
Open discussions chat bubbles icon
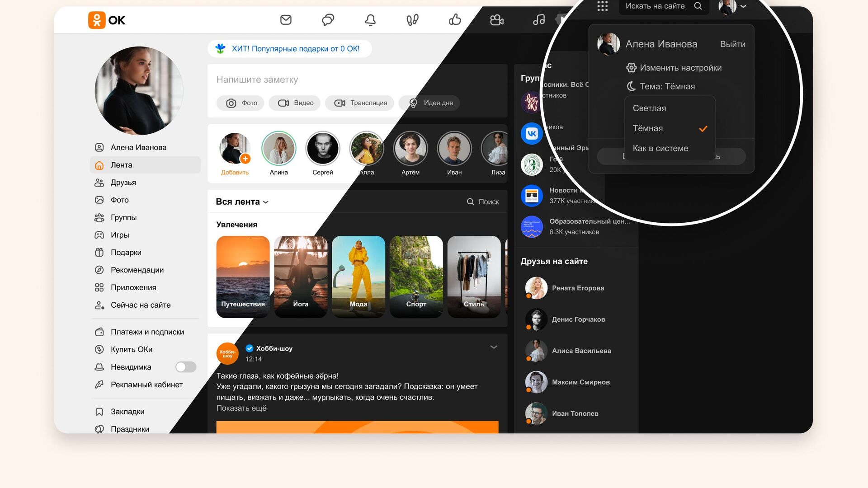(x=328, y=20)
